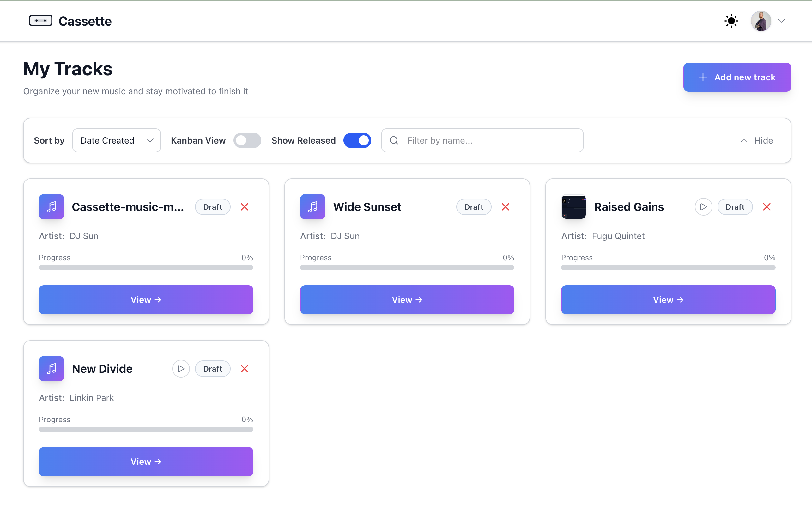Open the Date Created sort dropdown

point(116,140)
